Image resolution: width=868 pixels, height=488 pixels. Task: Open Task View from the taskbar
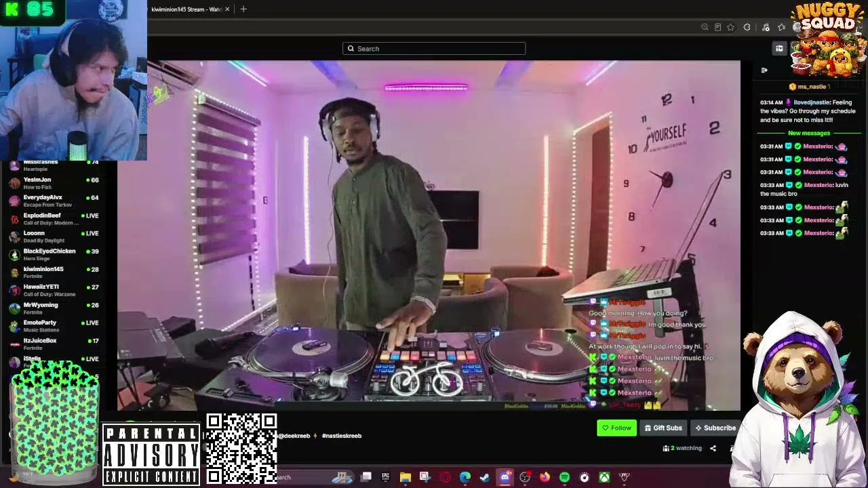pos(366,477)
